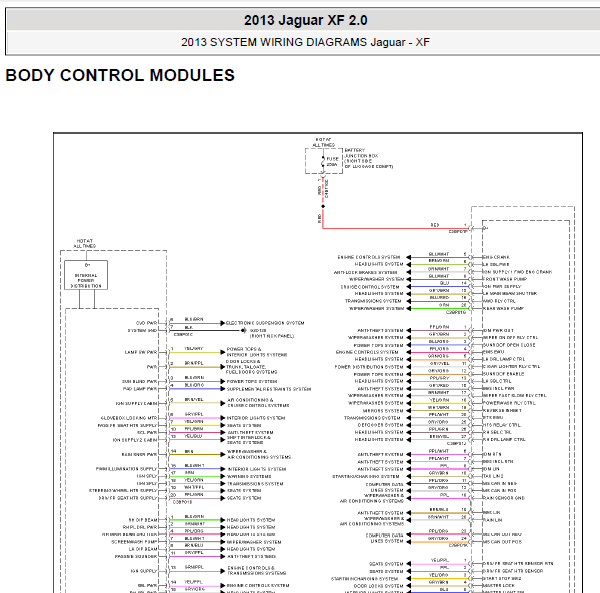Image resolution: width=600 pixels, height=593 pixels.
Task: Click the "DOOR LOCKS SYSTEM" label
Action: coord(378,586)
